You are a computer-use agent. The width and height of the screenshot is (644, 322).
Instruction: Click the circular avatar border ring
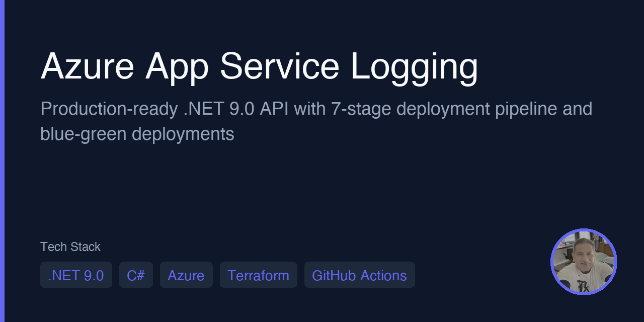pos(583,230)
